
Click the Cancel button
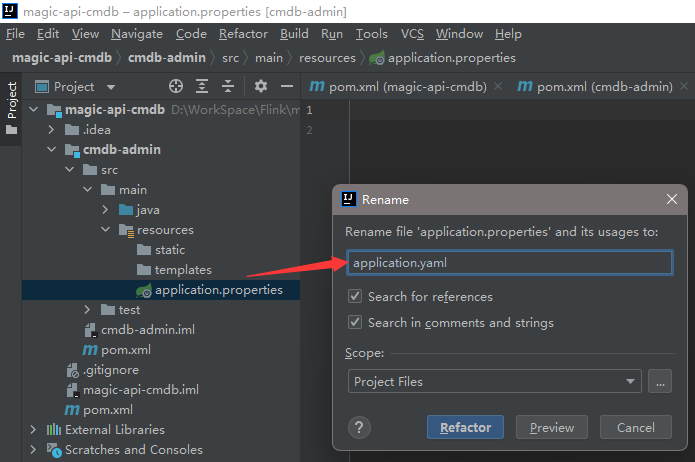coord(635,427)
